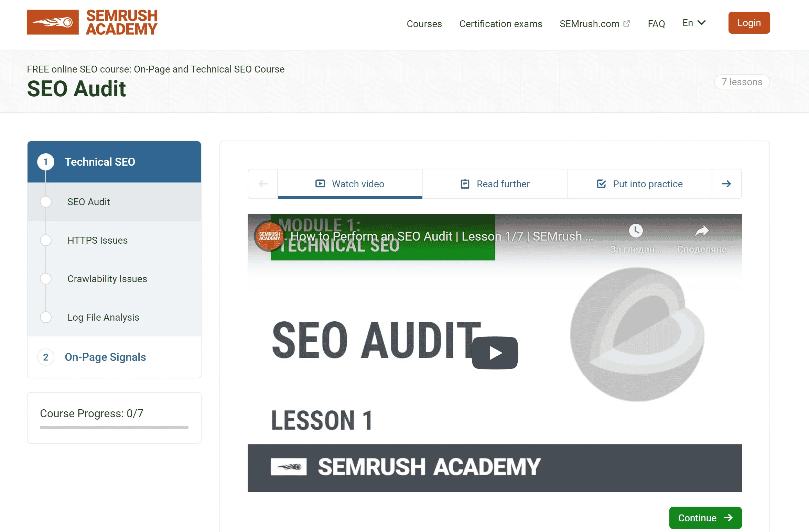Viewport: 809px width, 532px height.
Task: Select the SEO Audit lesson
Action: 114,202
